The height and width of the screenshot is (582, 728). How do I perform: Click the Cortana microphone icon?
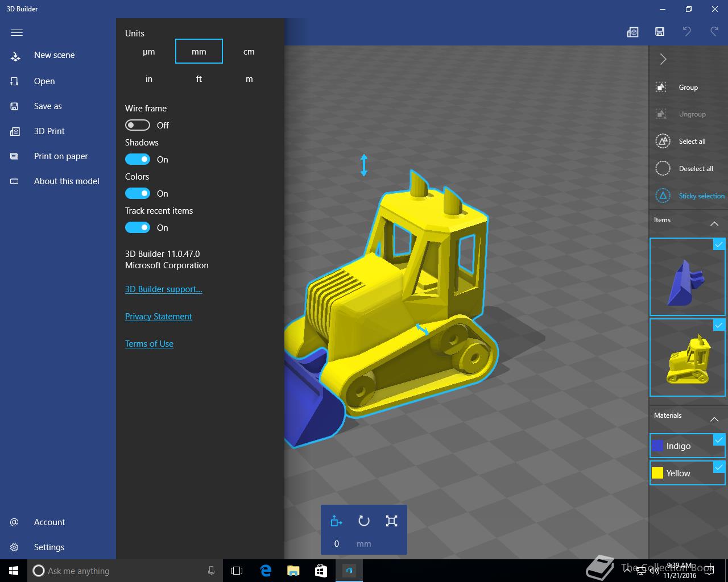[211, 571]
